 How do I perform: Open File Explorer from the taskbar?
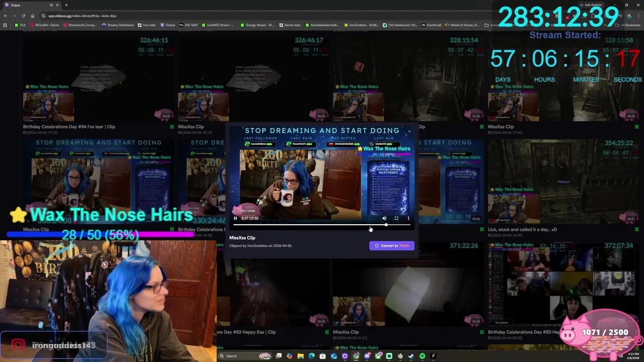click(300, 356)
